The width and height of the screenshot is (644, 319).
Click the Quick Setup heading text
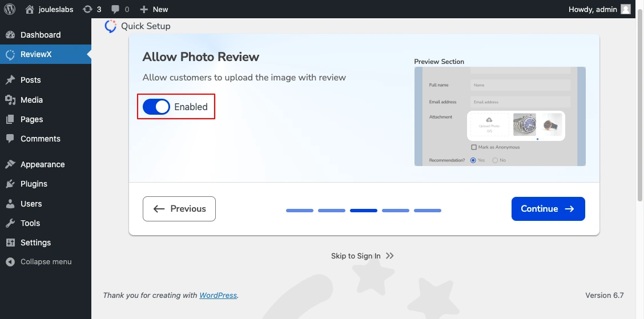[x=146, y=26]
